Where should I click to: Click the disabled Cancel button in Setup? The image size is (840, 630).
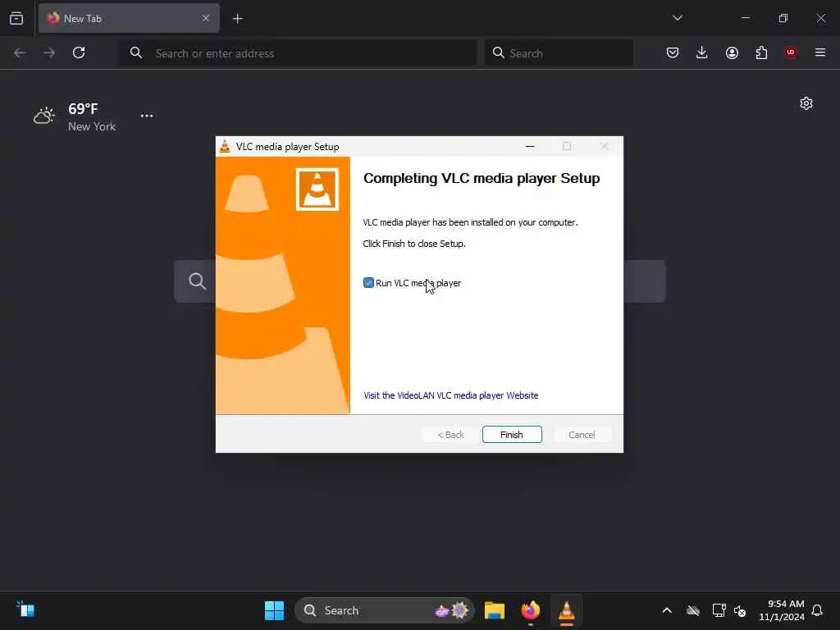[582, 435]
